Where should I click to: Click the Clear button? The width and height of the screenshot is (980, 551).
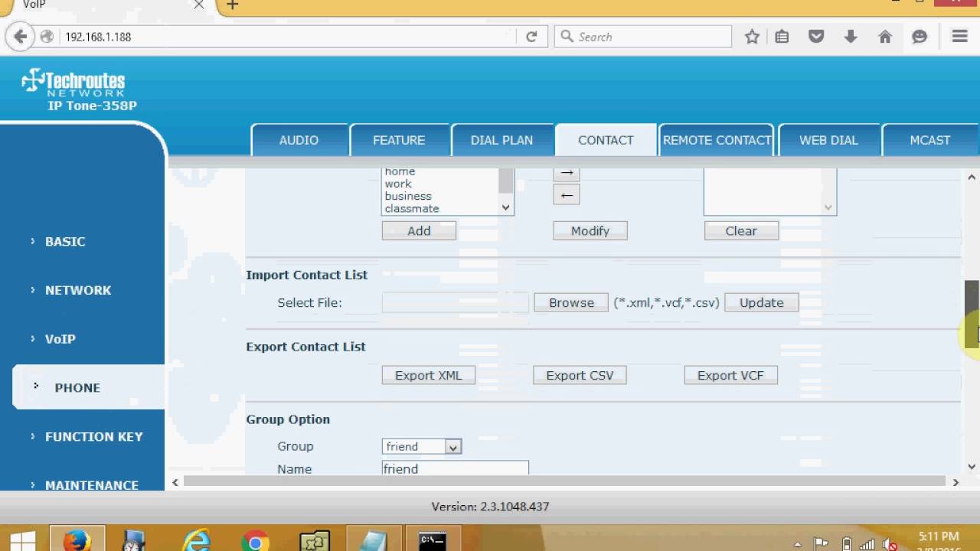[x=741, y=230]
